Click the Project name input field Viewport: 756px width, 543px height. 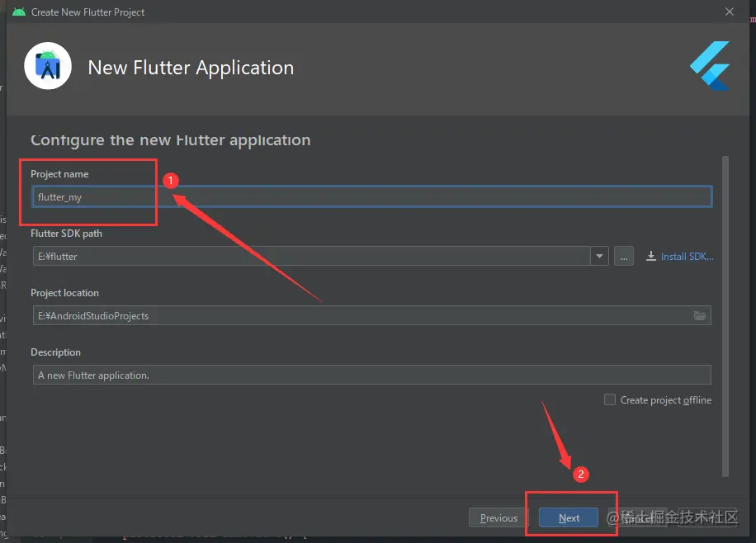[x=371, y=196]
